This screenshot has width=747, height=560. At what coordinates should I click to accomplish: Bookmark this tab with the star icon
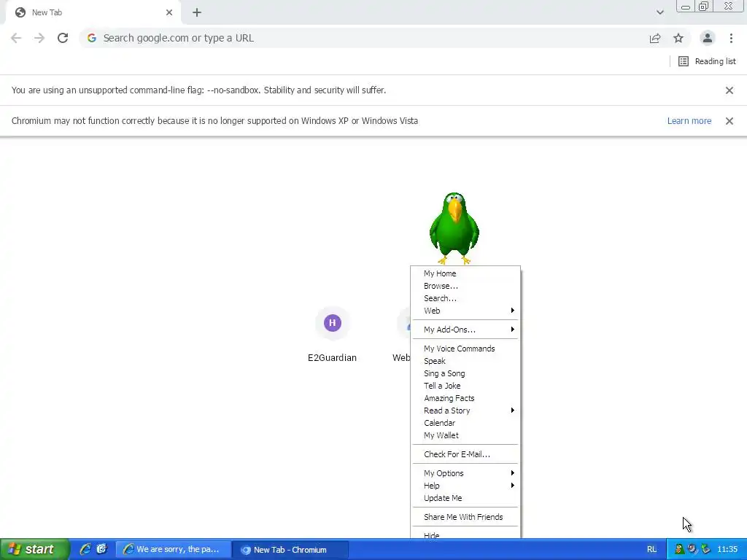pos(678,38)
